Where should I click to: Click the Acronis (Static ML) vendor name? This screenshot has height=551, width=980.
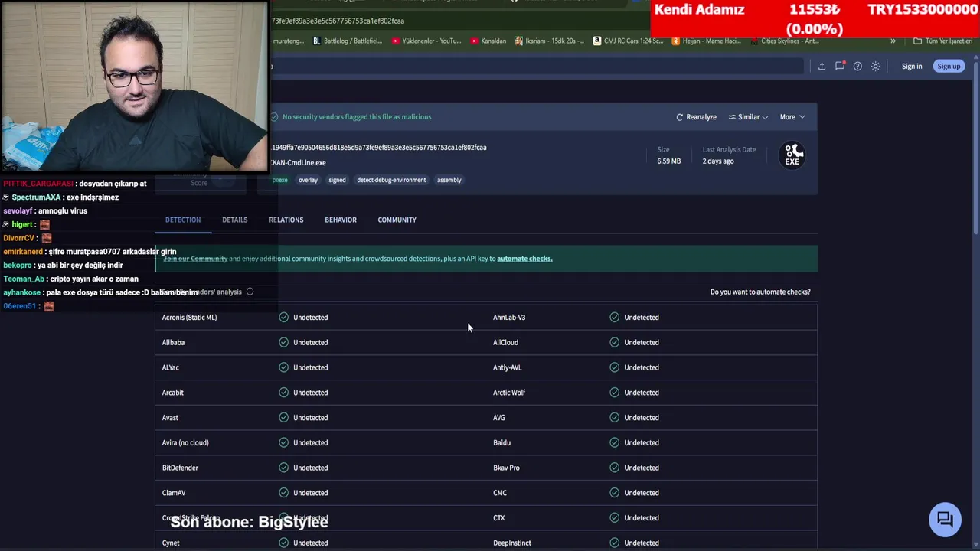pos(189,318)
